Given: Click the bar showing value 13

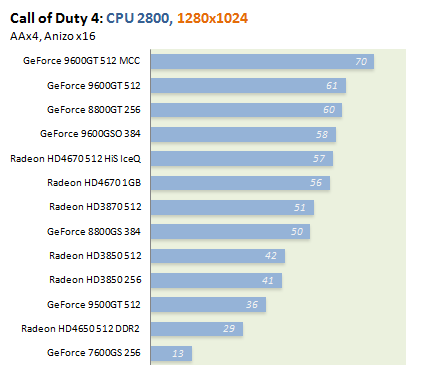Looking at the screenshot, I should pyautogui.click(x=171, y=353).
